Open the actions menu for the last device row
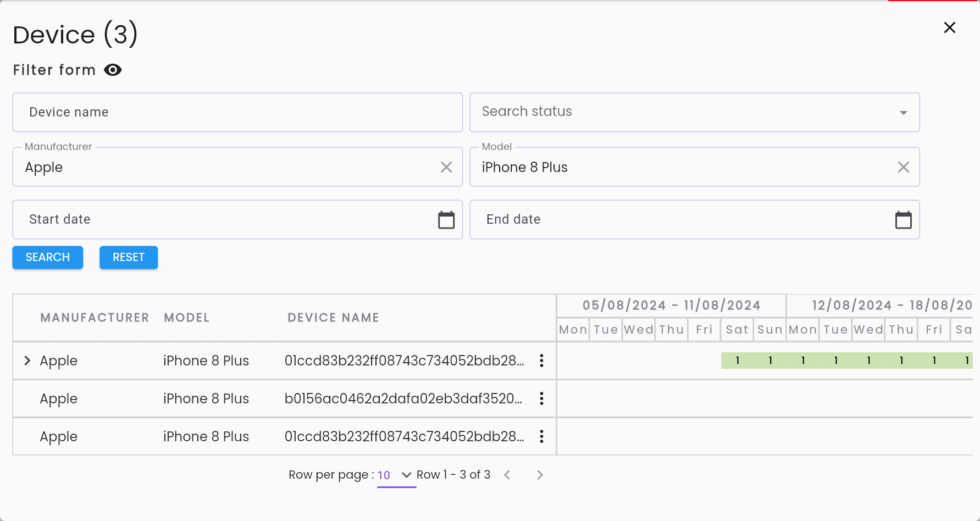This screenshot has width=980, height=521. pos(541,436)
